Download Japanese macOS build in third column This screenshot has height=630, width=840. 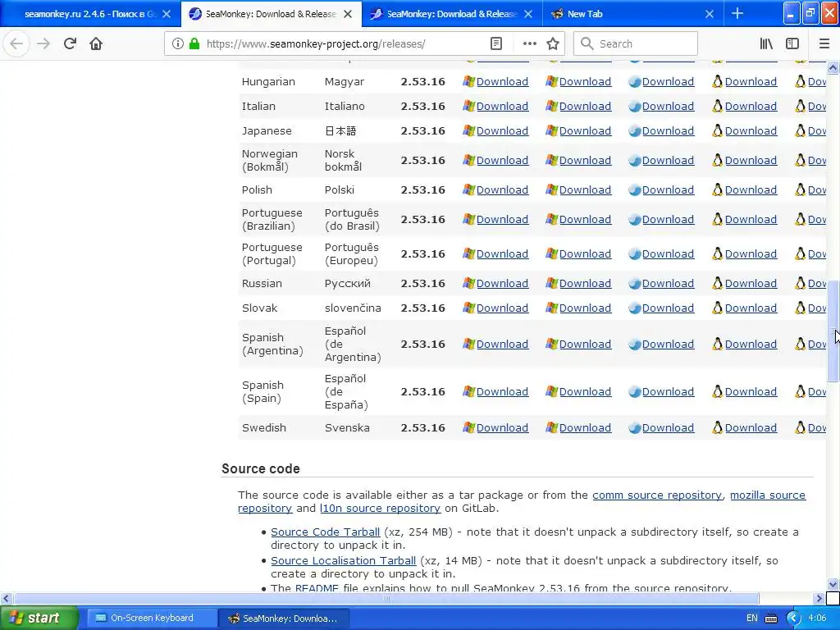(668, 130)
